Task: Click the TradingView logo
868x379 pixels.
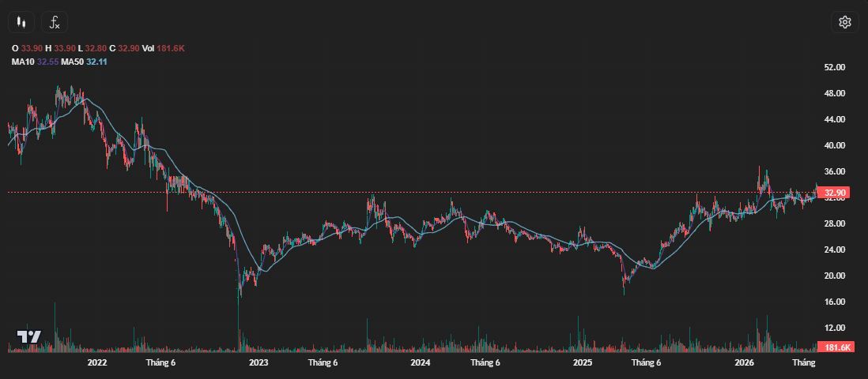Action: click(x=29, y=336)
